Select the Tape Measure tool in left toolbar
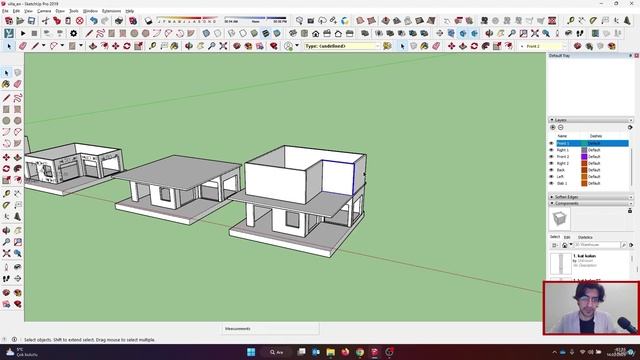The image size is (640, 360). click(x=6, y=194)
